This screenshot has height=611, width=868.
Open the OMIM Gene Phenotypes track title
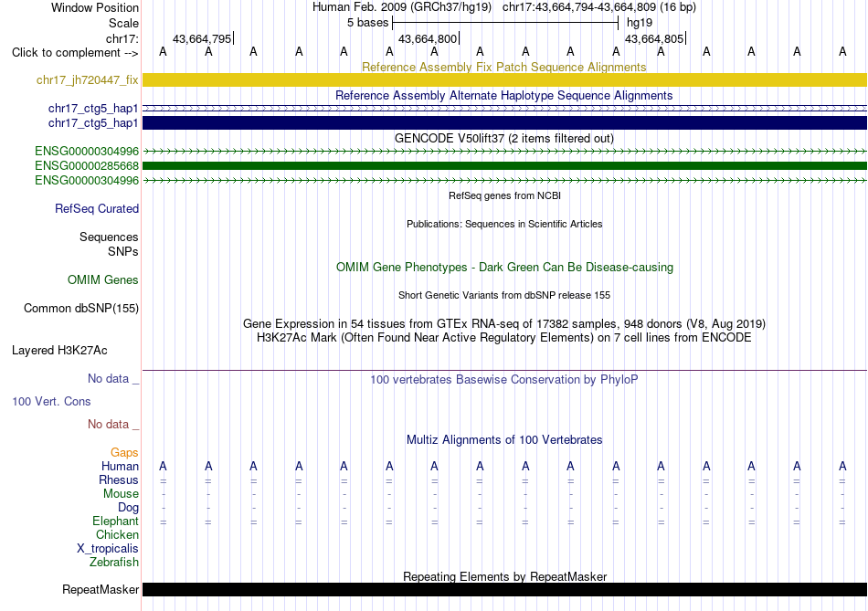[x=504, y=267]
